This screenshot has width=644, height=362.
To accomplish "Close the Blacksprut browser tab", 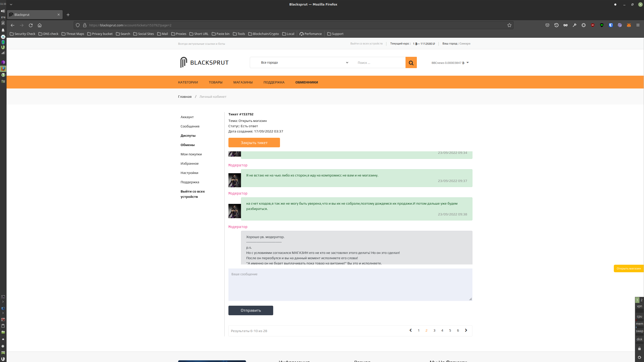I will 59,15.
